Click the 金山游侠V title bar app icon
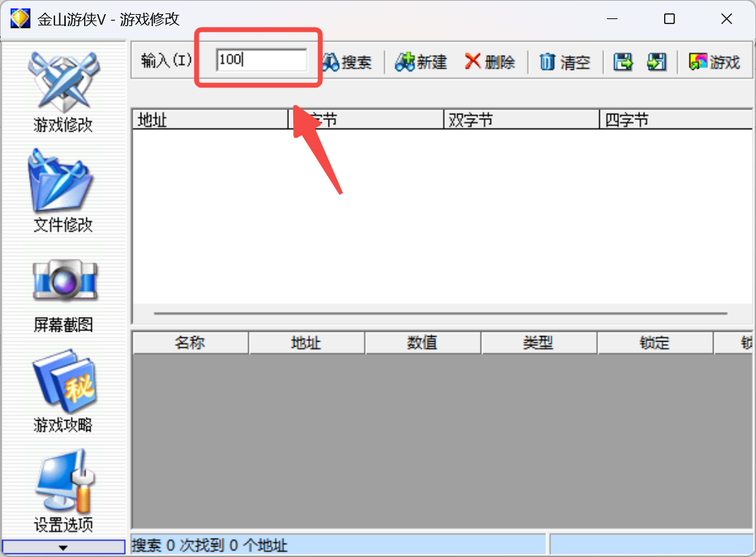The width and height of the screenshot is (756, 557). 20,19
